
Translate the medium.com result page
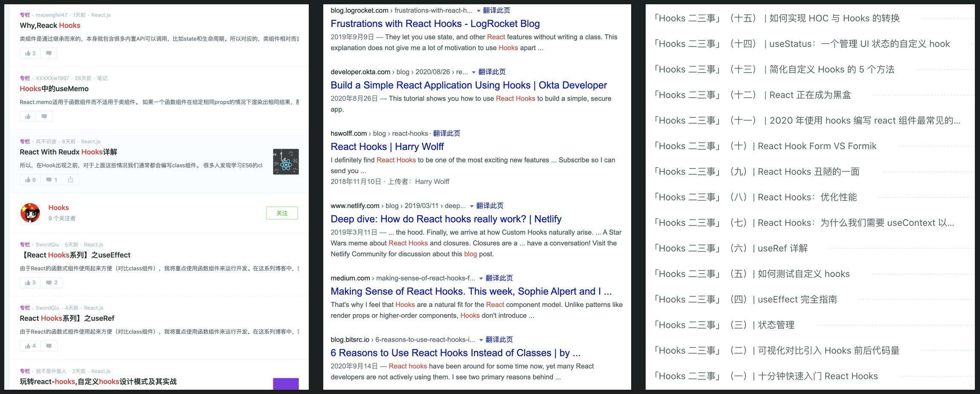tap(499, 278)
